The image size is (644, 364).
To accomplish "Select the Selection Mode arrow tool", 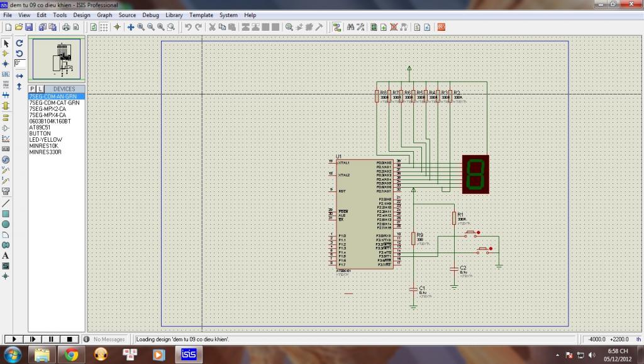I will (6, 43).
